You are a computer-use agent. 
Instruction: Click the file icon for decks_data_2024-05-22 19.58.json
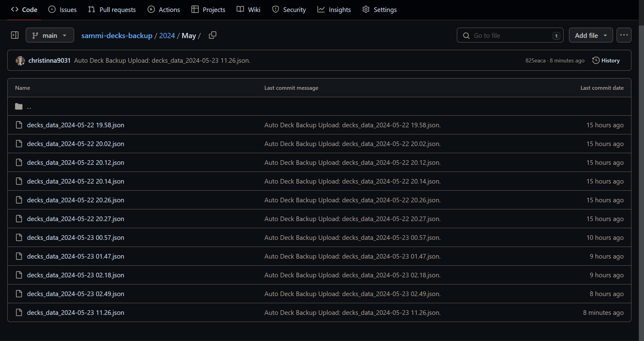pyautogui.click(x=19, y=125)
